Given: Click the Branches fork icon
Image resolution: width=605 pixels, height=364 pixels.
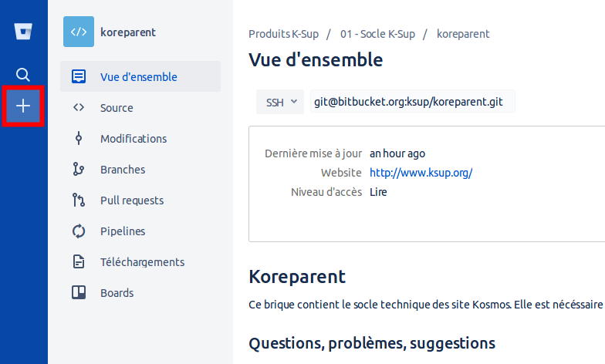Looking at the screenshot, I should (x=79, y=169).
